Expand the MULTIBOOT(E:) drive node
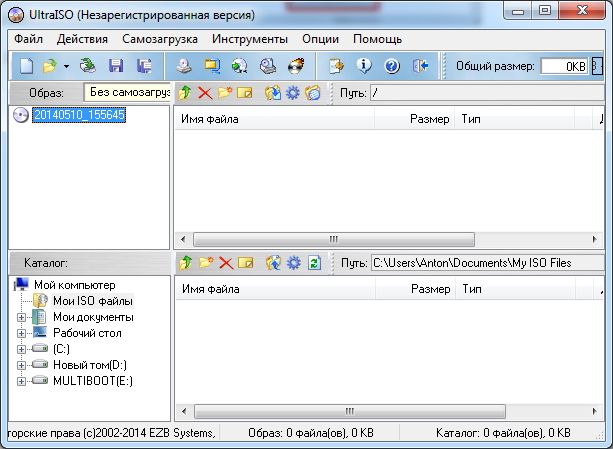 (22, 381)
